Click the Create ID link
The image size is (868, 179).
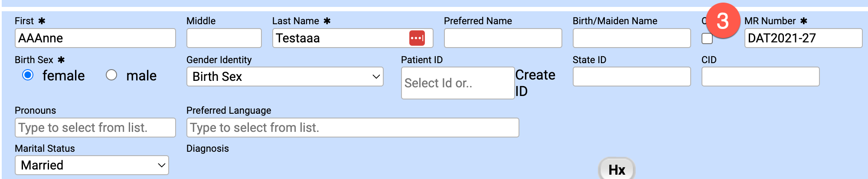tap(535, 83)
